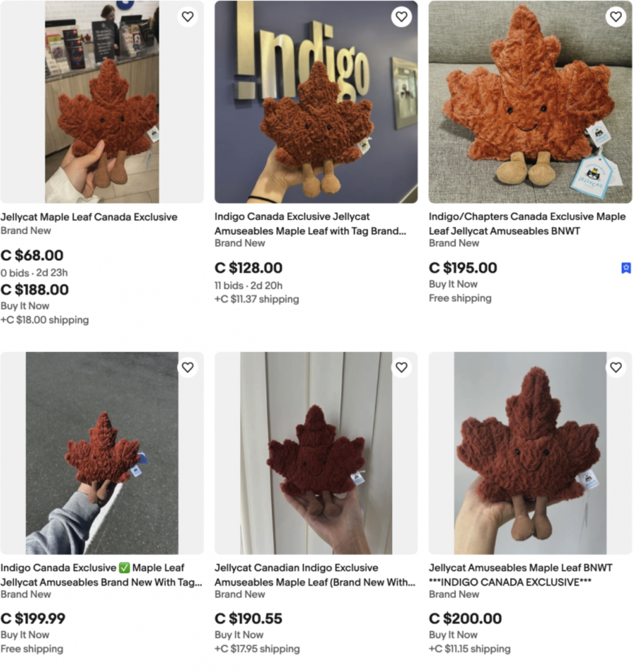The image size is (636, 672).
Task: View maple leaf photo against white curtain
Action: point(316,454)
